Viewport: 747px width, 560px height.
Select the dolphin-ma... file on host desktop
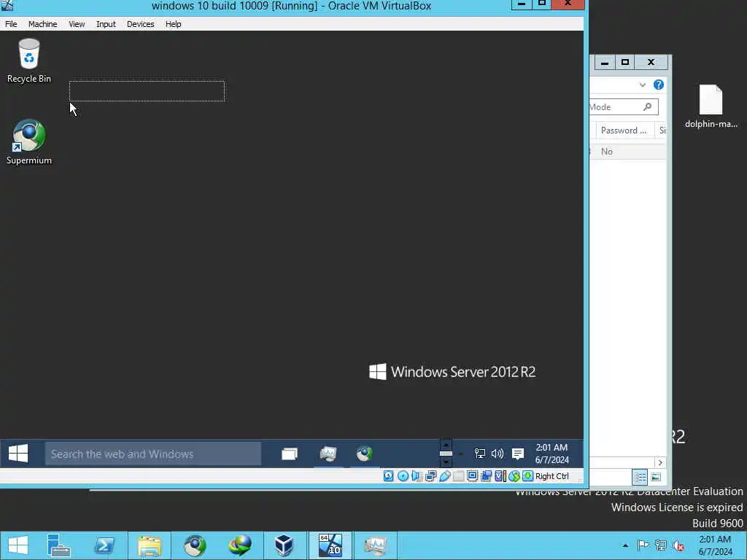click(711, 106)
